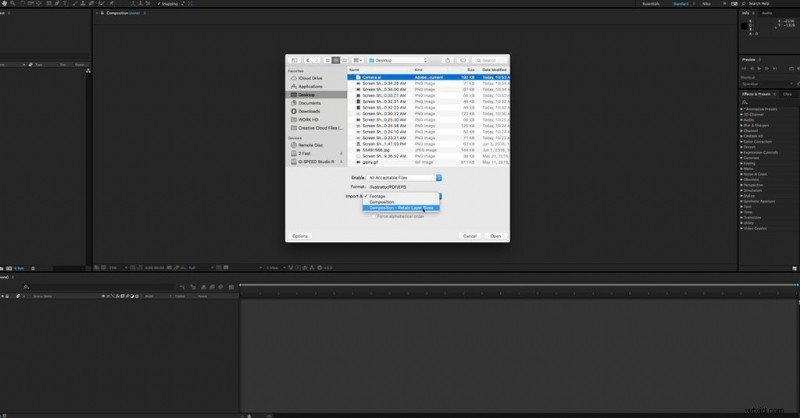800x418 pixels.
Task: Jump to first frame in Preview panel
Action: pos(744,68)
